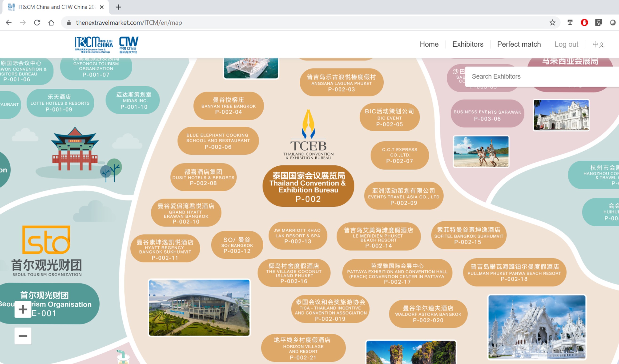Select Horizon Village and Resort booth

tap(303, 348)
